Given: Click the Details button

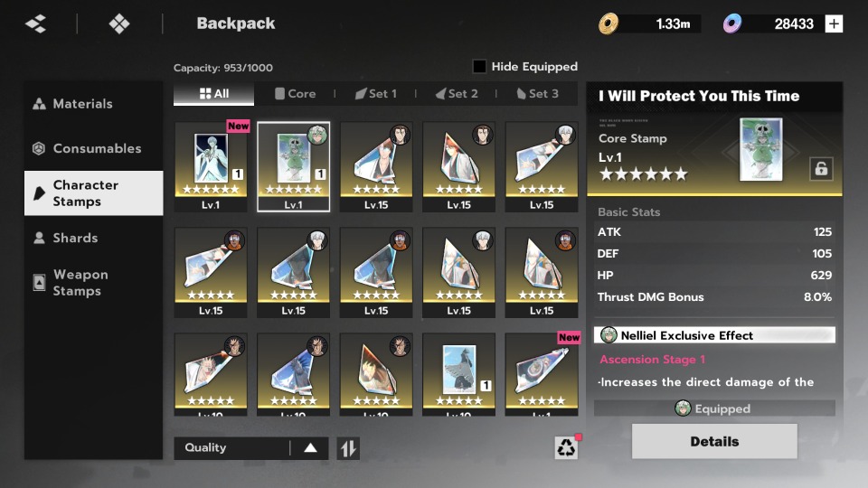Looking at the screenshot, I should (714, 442).
